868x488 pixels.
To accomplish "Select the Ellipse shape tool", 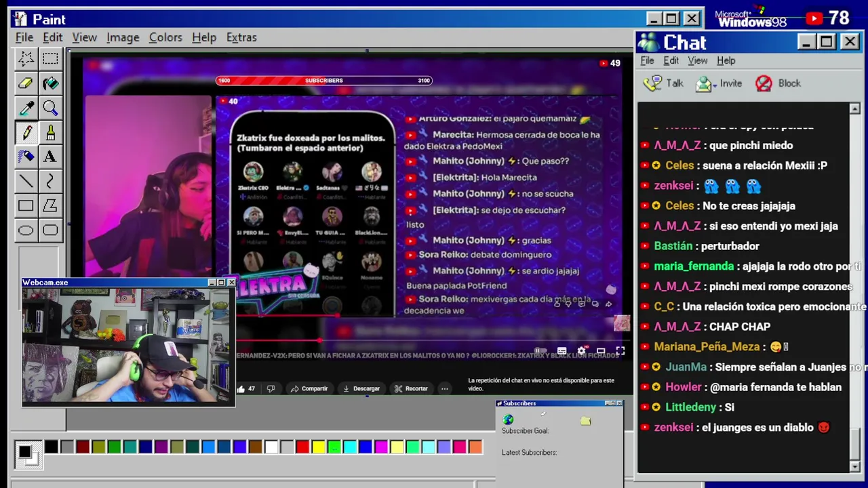I will (x=26, y=230).
